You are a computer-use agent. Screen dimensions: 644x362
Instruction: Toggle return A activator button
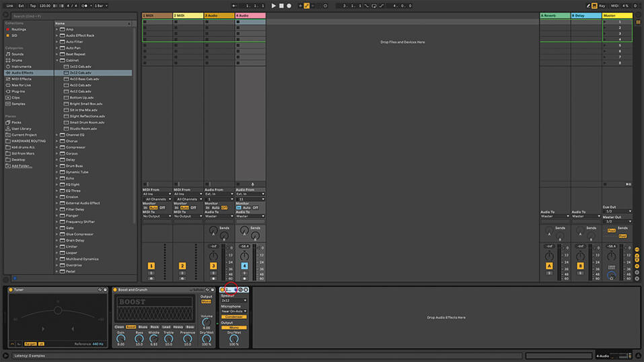(x=549, y=266)
